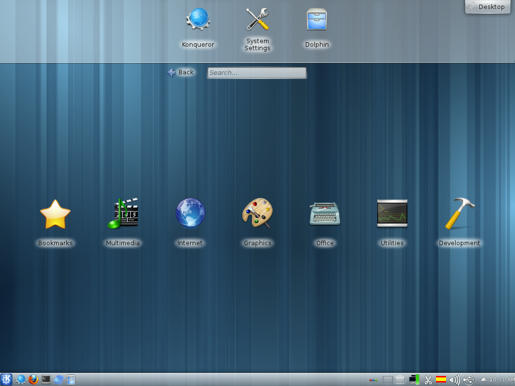
Task: Open the Office typewriter category
Action: coord(325,223)
